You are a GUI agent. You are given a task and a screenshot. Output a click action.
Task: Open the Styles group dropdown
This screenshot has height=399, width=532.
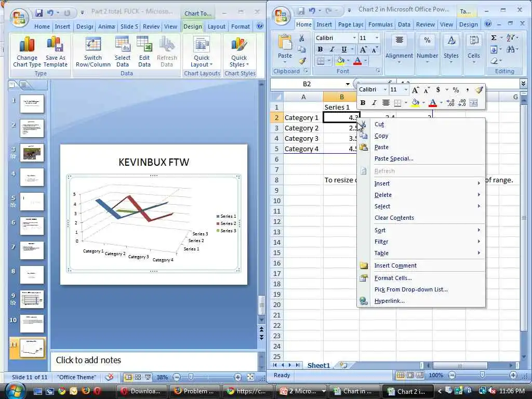tap(451, 49)
